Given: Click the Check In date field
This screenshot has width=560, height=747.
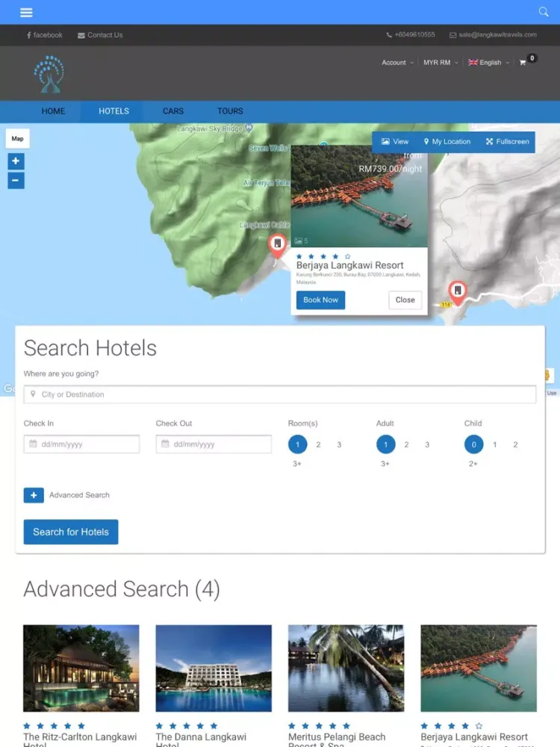Looking at the screenshot, I should [81, 444].
